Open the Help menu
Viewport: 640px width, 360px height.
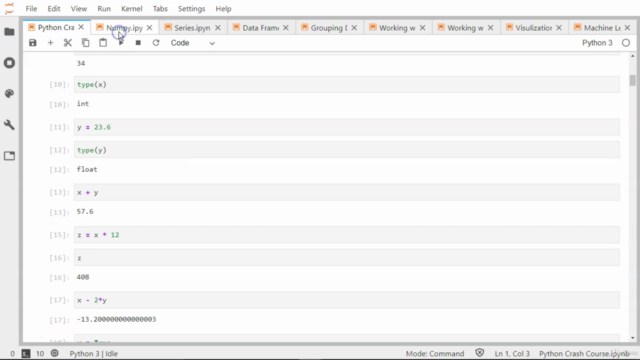[x=223, y=9]
